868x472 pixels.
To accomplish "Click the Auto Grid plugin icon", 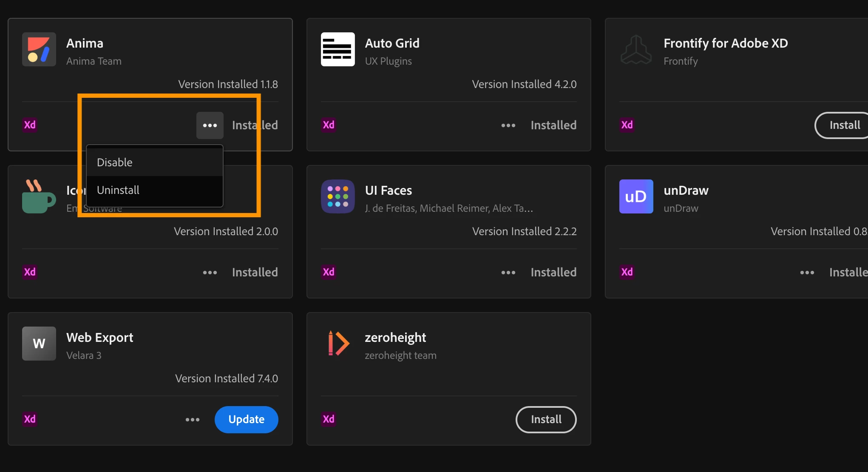I will tap(338, 49).
